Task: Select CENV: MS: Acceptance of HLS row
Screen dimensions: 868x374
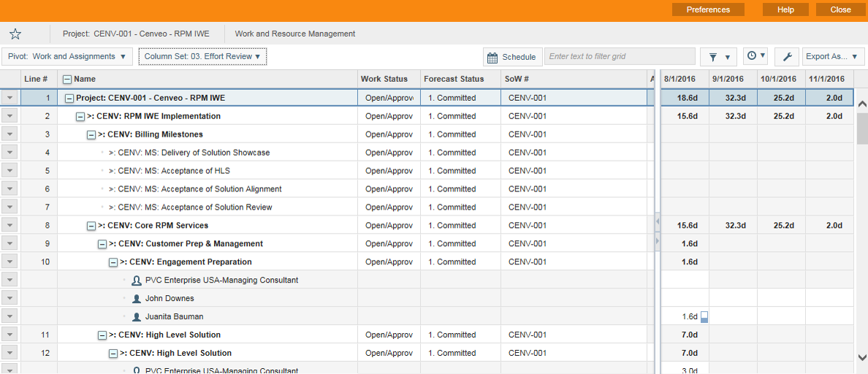Action: [x=170, y=171]
